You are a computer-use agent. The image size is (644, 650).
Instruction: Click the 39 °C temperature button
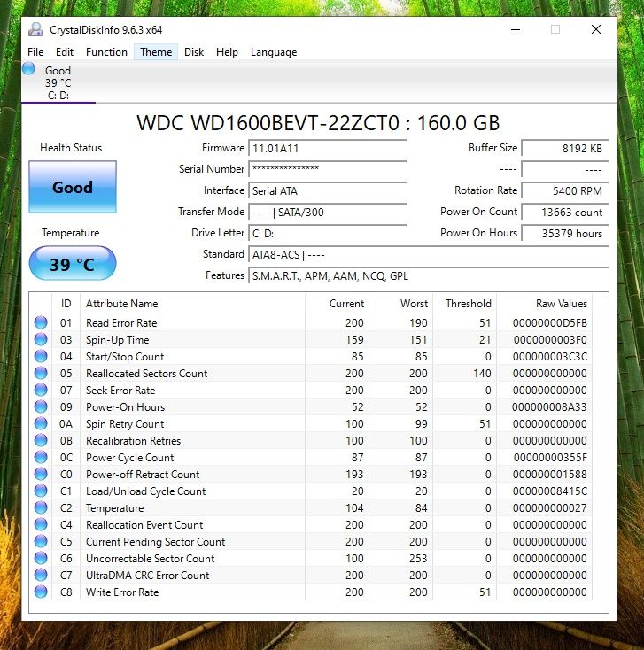pos(73,264)
